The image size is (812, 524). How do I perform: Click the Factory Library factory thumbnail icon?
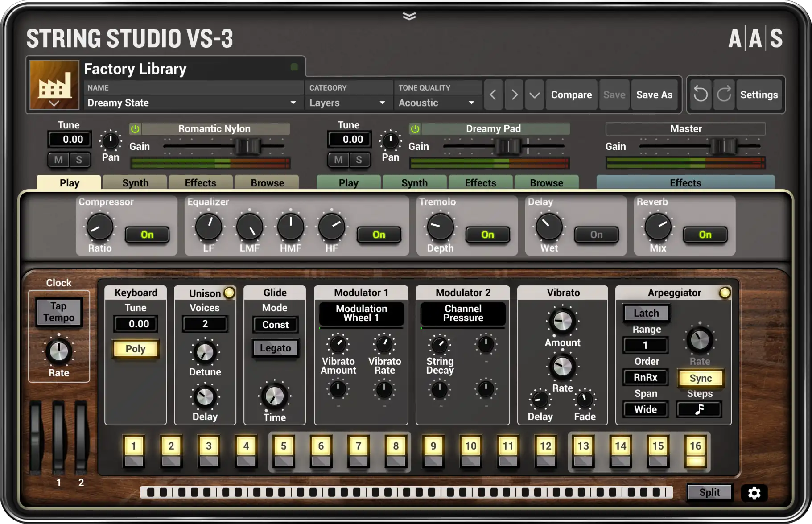coord(54,85)
